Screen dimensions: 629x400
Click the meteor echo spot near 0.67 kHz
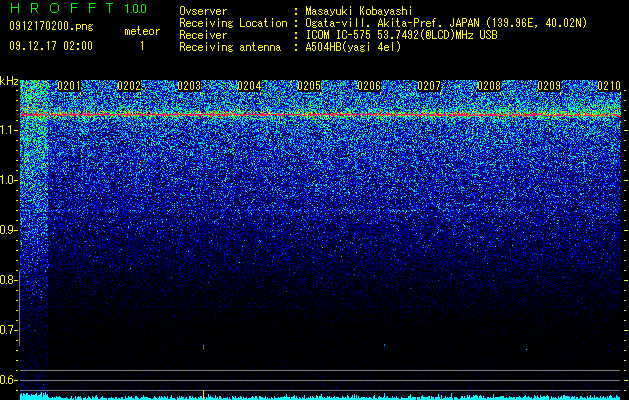click(x=203, y=346)
